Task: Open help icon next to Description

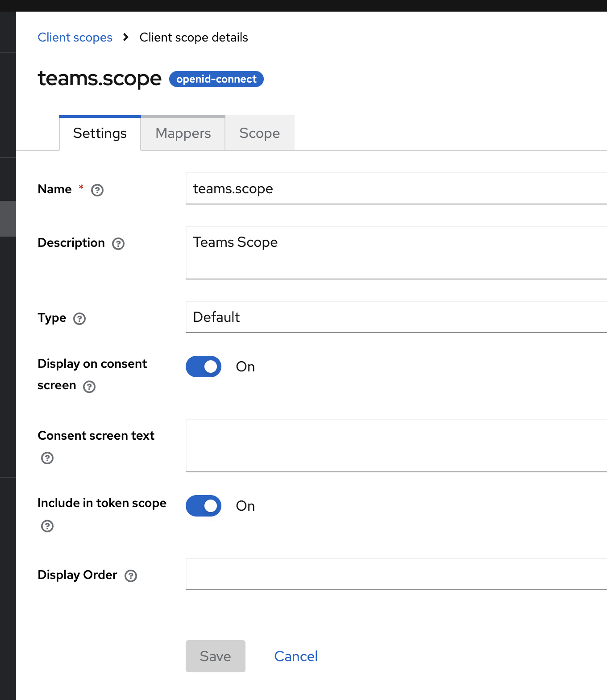Action: coord(118,244)
